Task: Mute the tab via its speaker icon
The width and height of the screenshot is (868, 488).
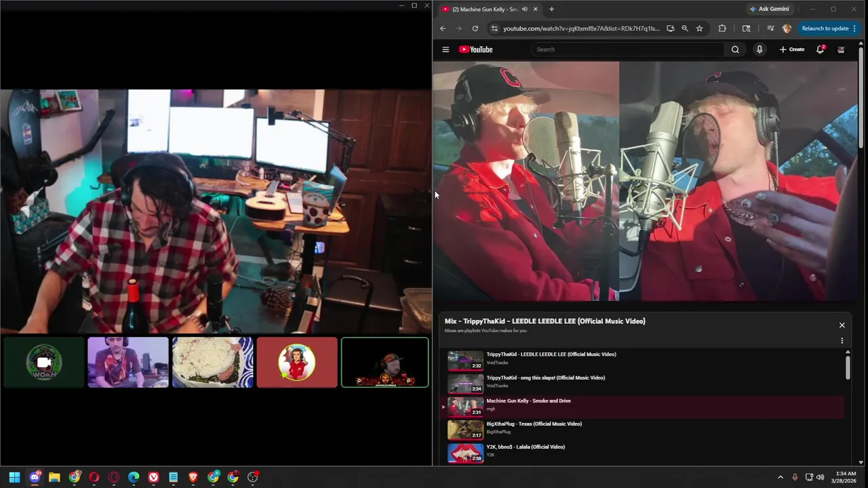Action: pyautogui.click(x=524, y=9)
